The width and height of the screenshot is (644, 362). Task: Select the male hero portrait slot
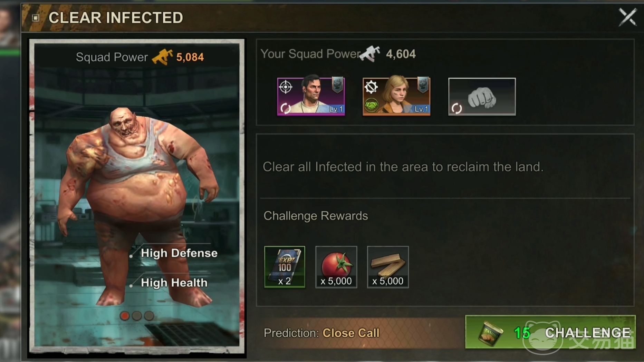311,96
